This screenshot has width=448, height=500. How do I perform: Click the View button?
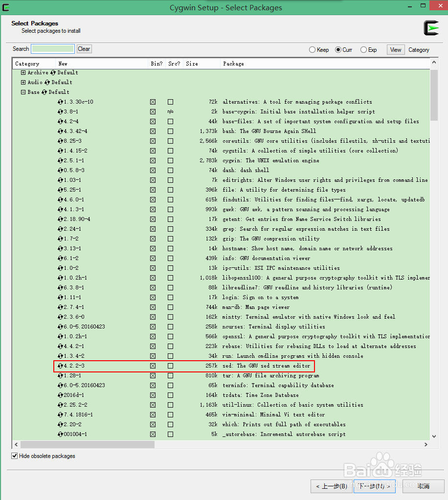click(x=396, y=50)
